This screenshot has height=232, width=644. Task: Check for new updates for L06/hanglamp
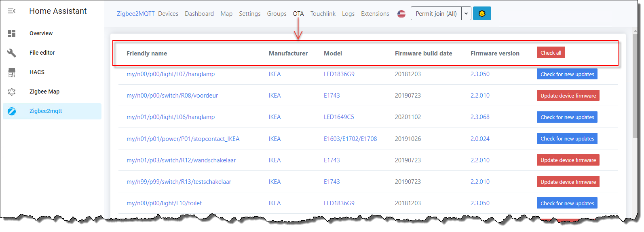(567, 117)
